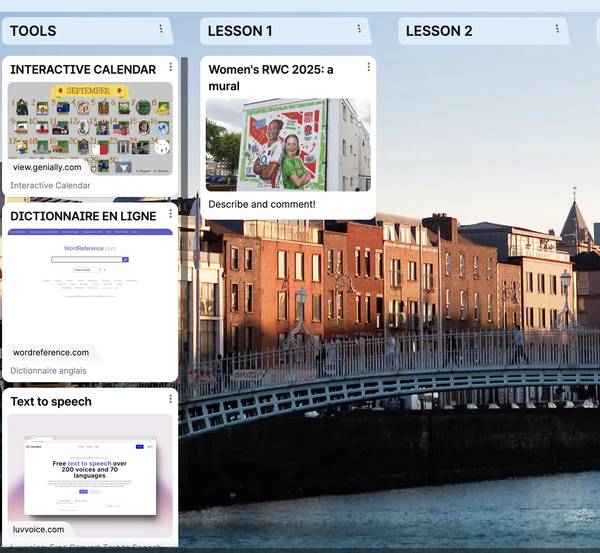
Task: Select the TOOLS column title
Action: pos(33,31)
